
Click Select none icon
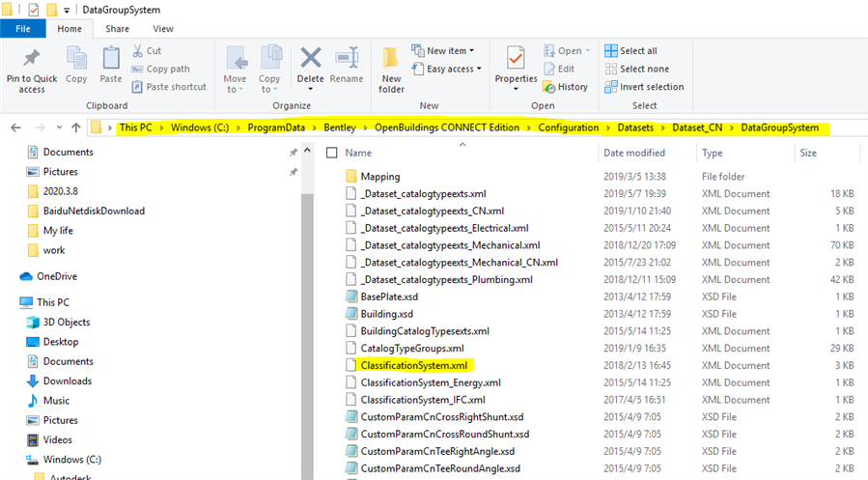[610, 69]
